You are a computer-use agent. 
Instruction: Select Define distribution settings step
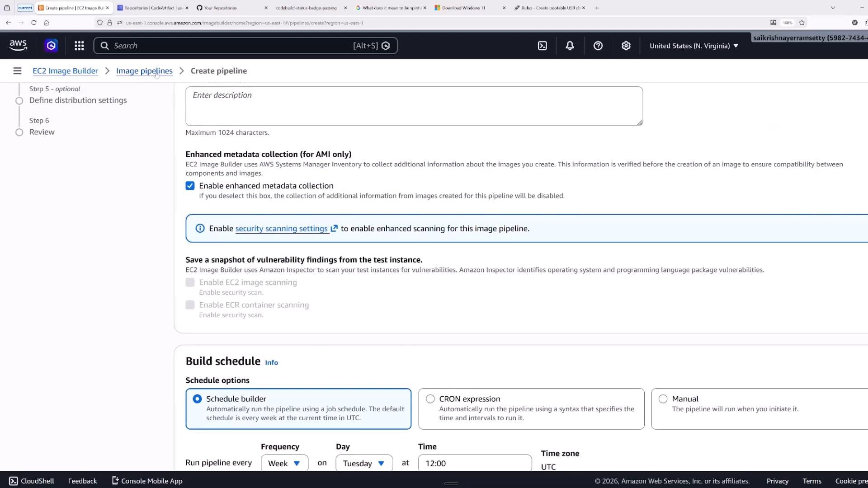tap(78, 100)
